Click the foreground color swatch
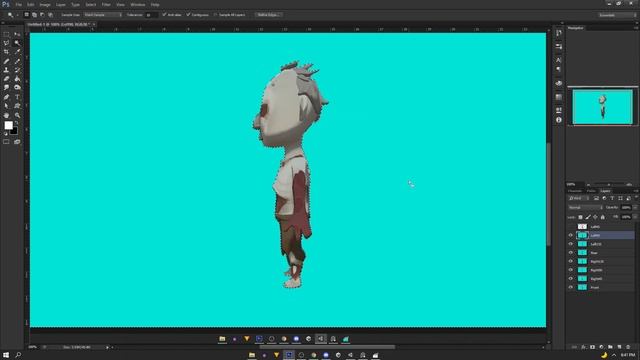 8,125
